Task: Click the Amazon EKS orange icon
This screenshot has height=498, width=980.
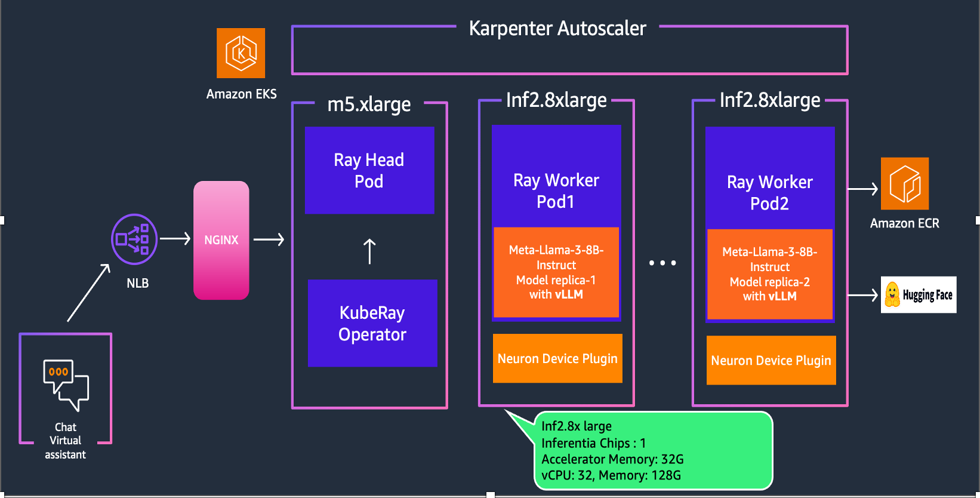Action: (241, 53)
